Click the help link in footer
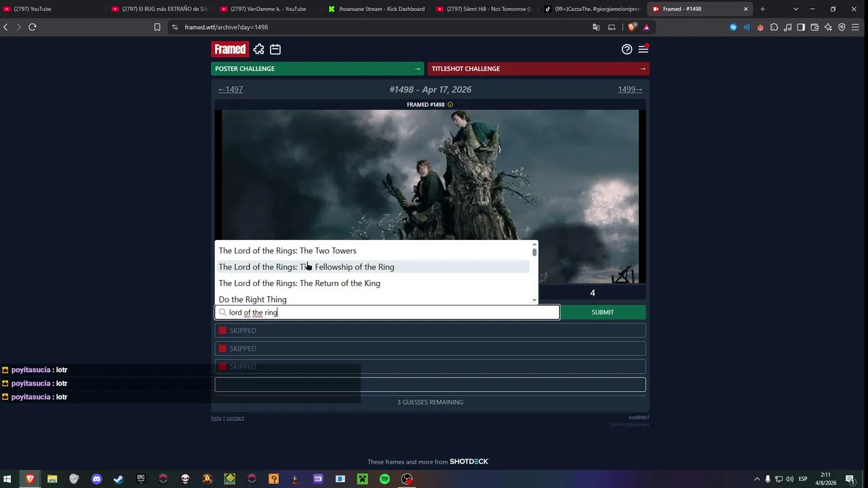Image resolution: width=868 pixels, height=488 pixels. (216, 418)
